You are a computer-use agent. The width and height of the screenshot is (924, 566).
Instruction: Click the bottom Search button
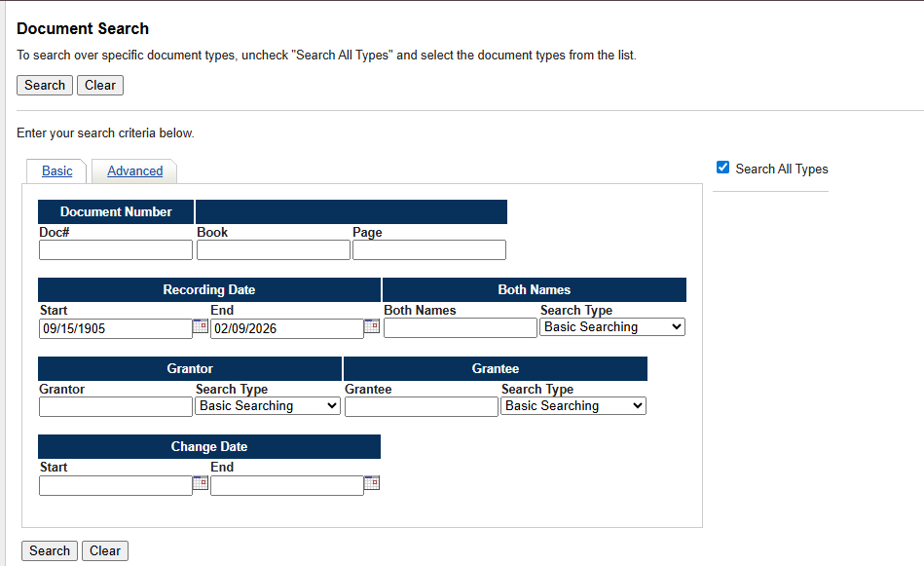click(x=50, y=550)
